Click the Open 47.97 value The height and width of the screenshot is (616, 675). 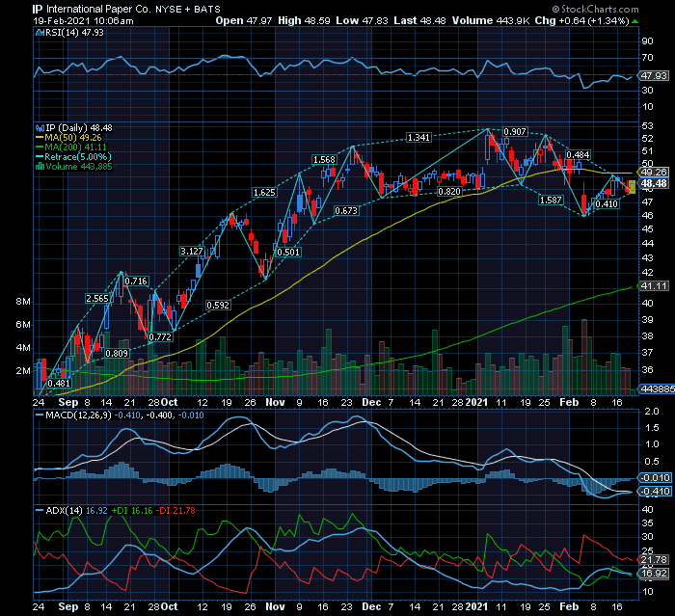click(244, 20)
